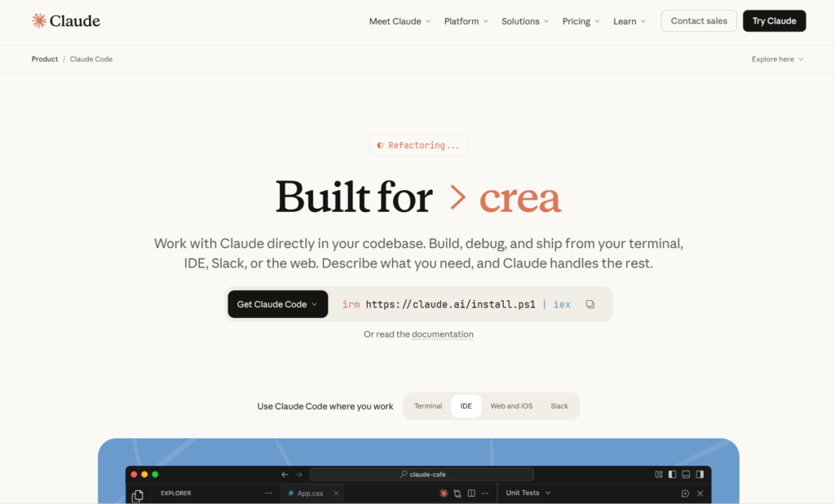This screenshot has height=504, width=835.
Task: Open the documentation link
Action: [x=443, y=334]
